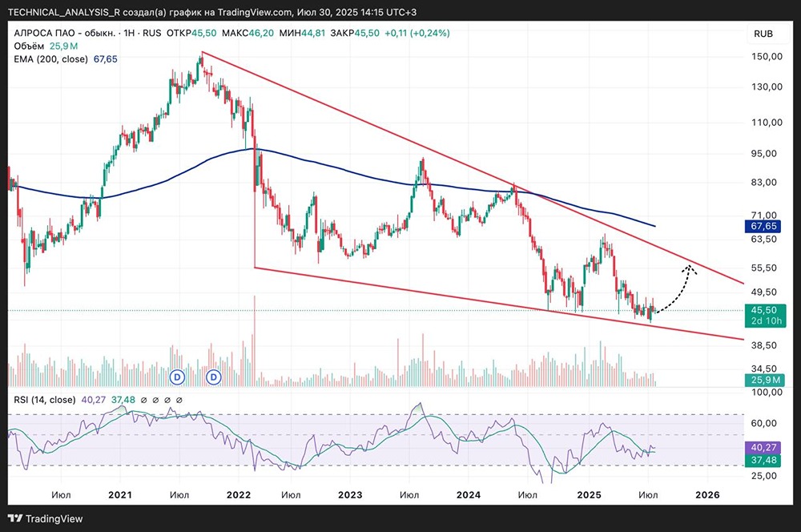Click the green 37,48 RSI axis label

(763, 460)
